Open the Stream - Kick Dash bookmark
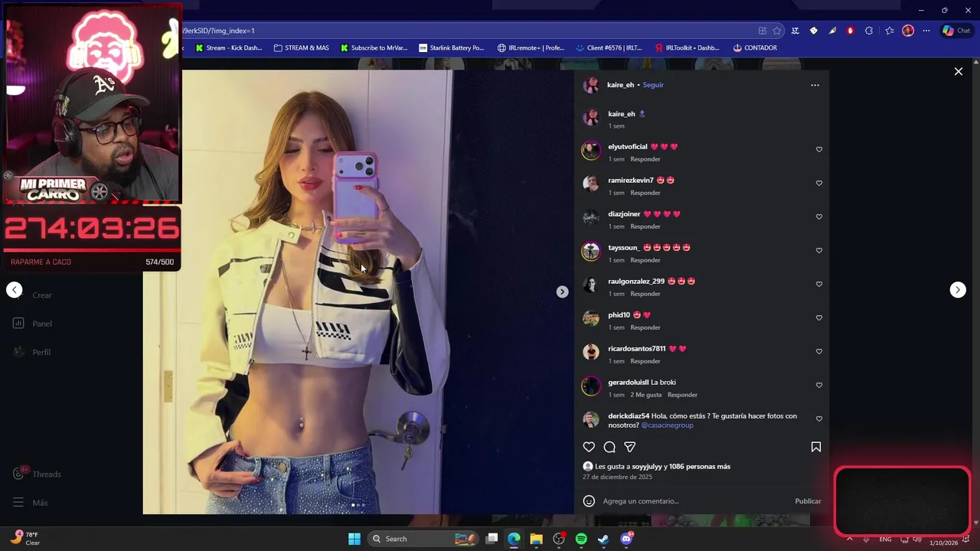 (x=228, y=47)
